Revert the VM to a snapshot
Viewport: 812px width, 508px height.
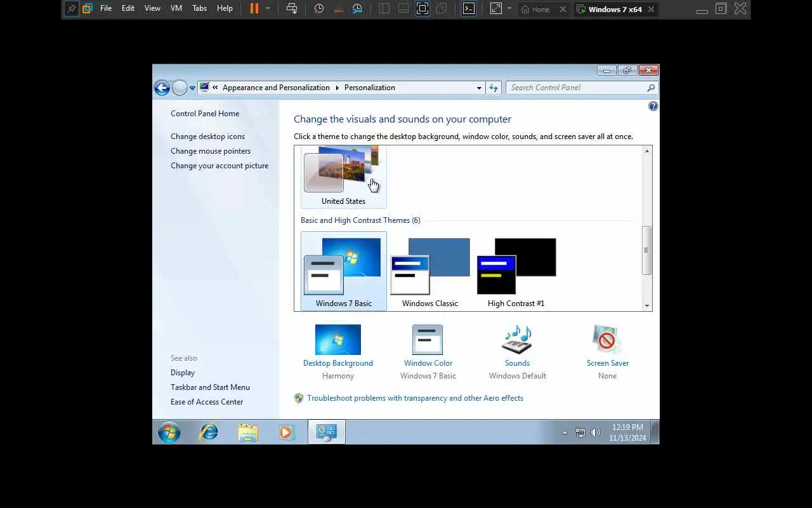click(x=338, y=9)
